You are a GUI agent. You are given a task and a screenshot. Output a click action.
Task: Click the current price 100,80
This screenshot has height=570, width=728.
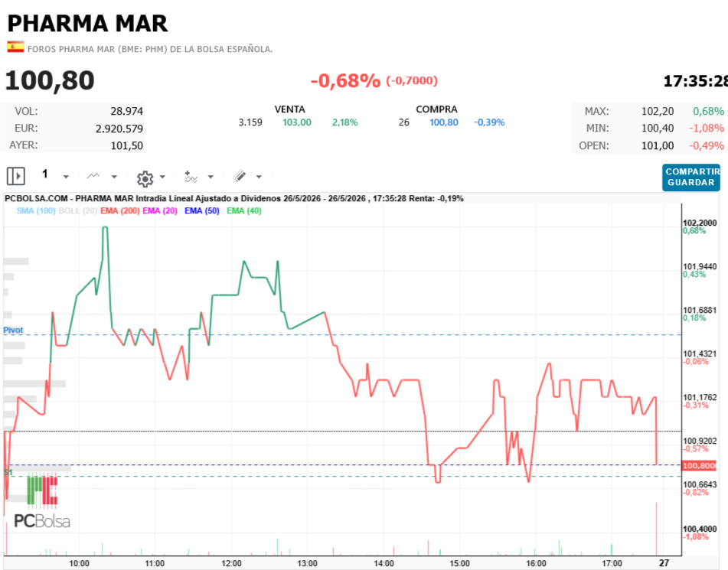tap(50, 80)
